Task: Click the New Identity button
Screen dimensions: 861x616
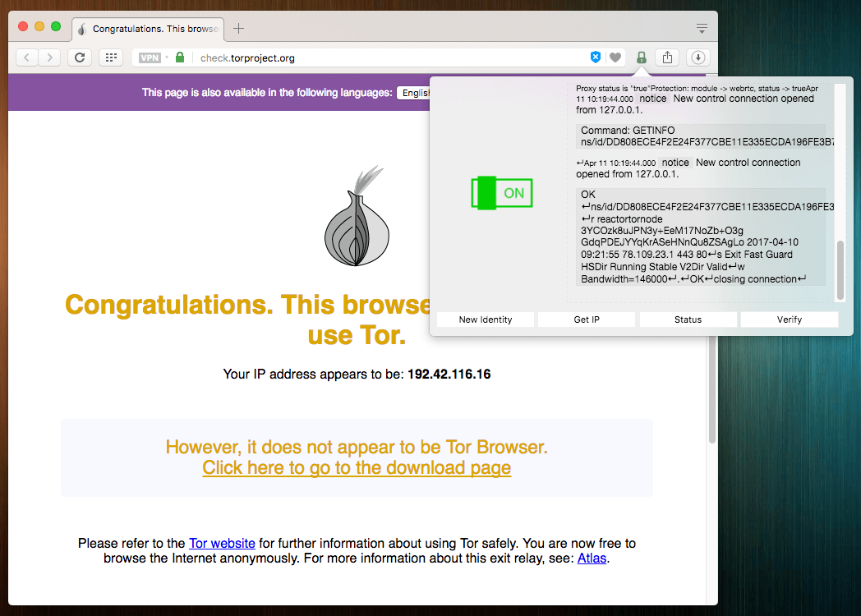Action: click(486, 319)
